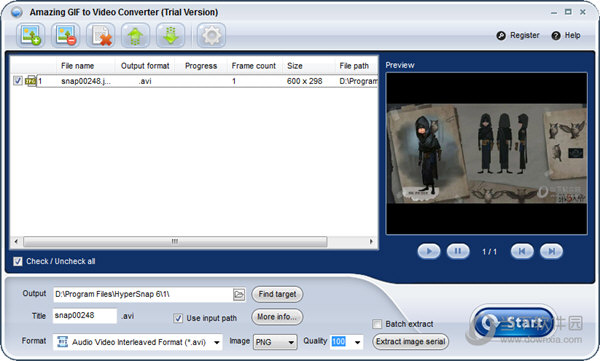Viewport: 600px width, 361px height.
Task: Open settings gear in the toolbar
Action: pos(211,35)
